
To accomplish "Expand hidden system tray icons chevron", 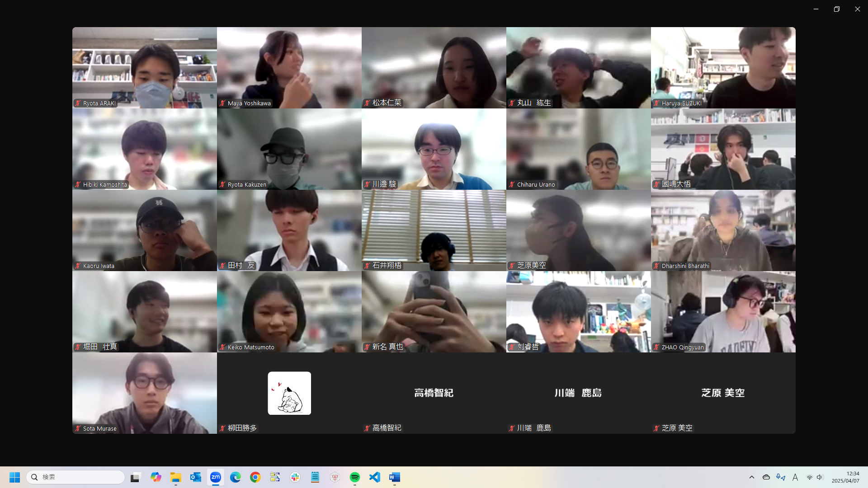I will point(752,477).
